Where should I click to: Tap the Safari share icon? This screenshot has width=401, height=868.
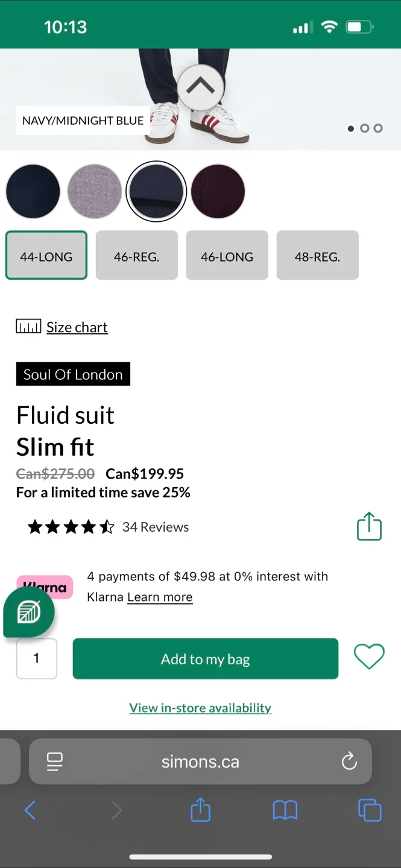200,810
